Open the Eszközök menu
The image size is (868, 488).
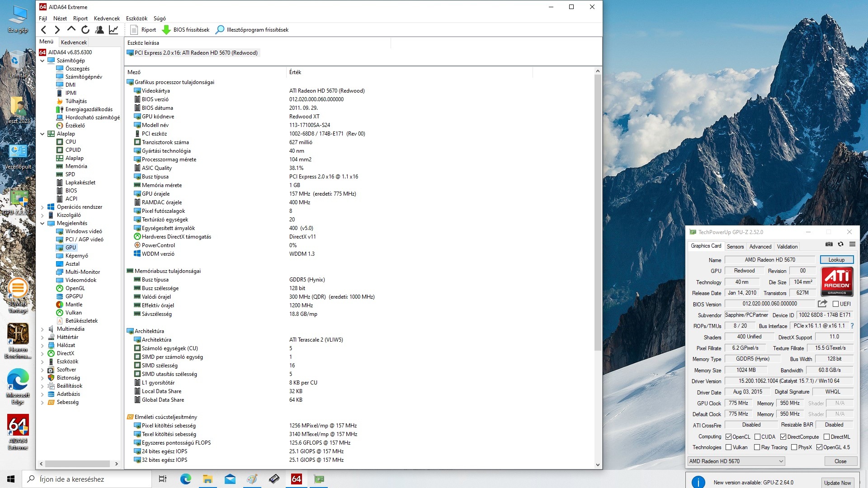(x=137, y=19)
